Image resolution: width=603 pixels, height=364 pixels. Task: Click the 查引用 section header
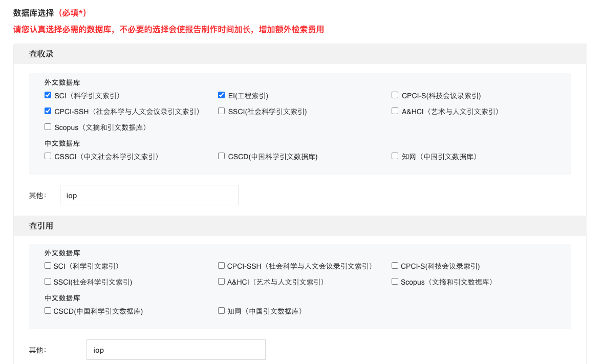[x=300, y=226]
